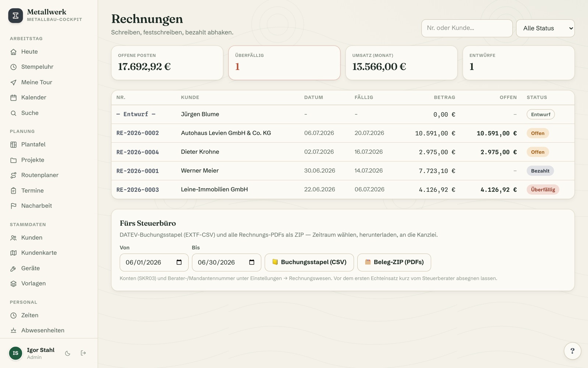Open the help question mark button
Screen dimensions: 588x368
(x=572, y=351)
